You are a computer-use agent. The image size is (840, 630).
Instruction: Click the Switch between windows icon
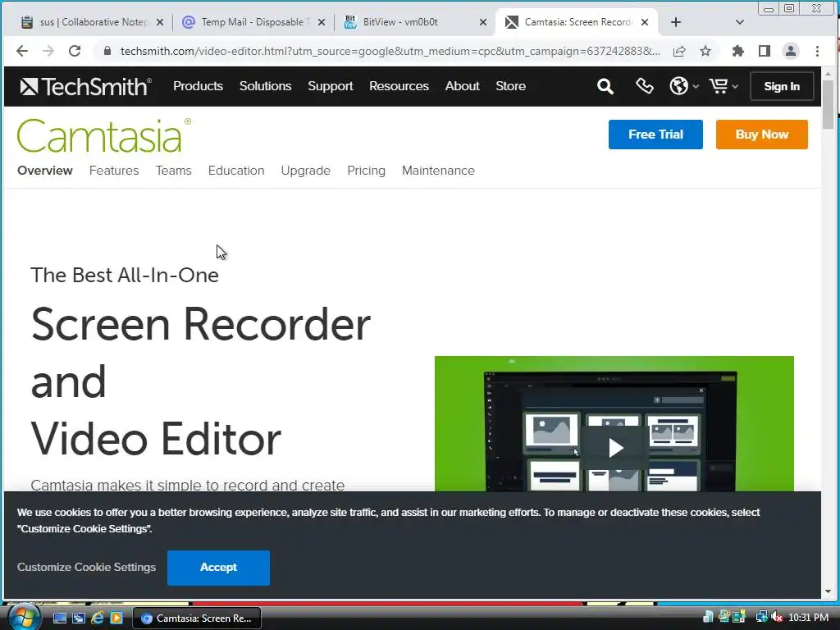(x=78, y=618)
